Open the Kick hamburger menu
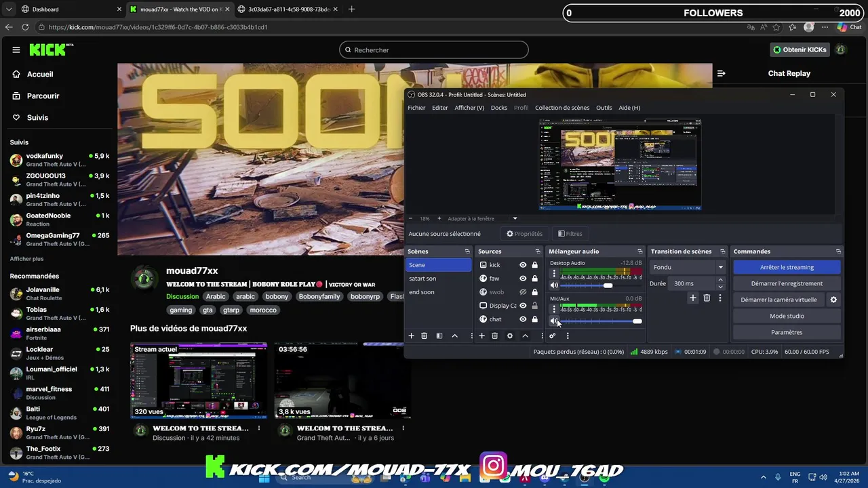Image resolution: width=868 pixels, height=488 pixels. (x=16, y=49)
